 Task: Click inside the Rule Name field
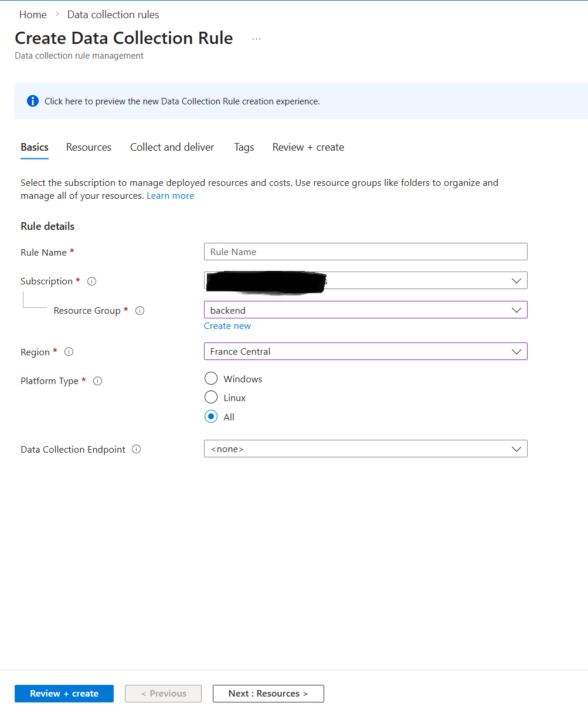coord(365,252)
